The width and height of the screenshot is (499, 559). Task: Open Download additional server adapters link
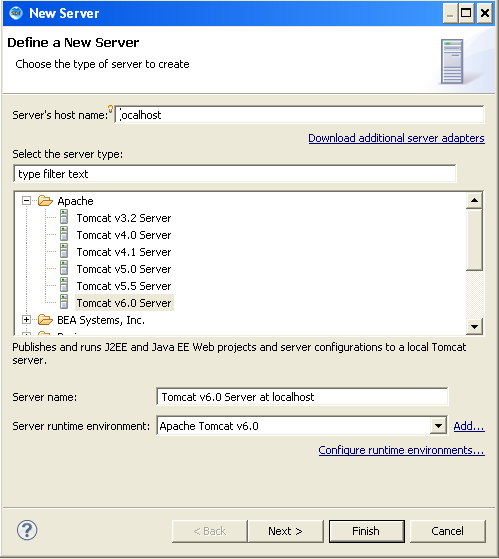[x=396, y=138]
